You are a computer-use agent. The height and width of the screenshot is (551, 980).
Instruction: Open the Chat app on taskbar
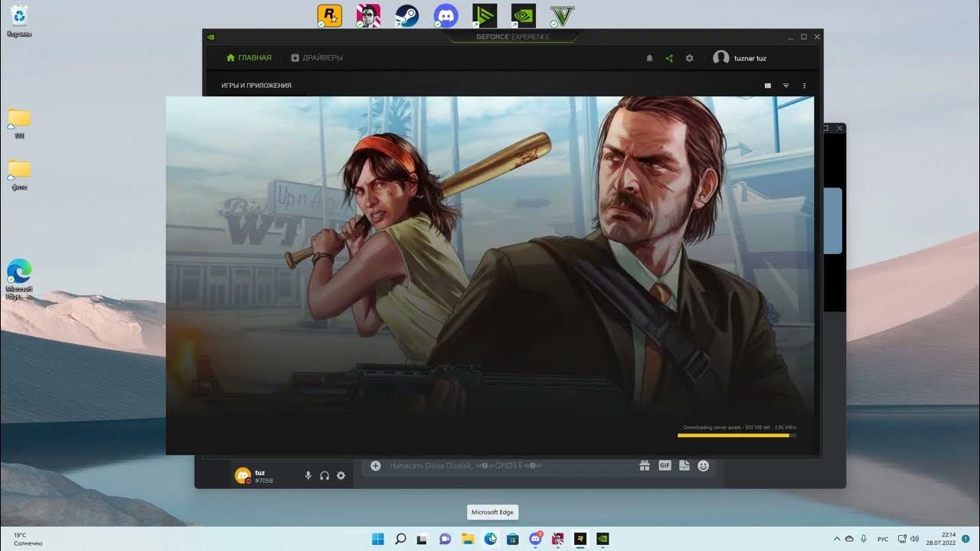click(445, 539)
